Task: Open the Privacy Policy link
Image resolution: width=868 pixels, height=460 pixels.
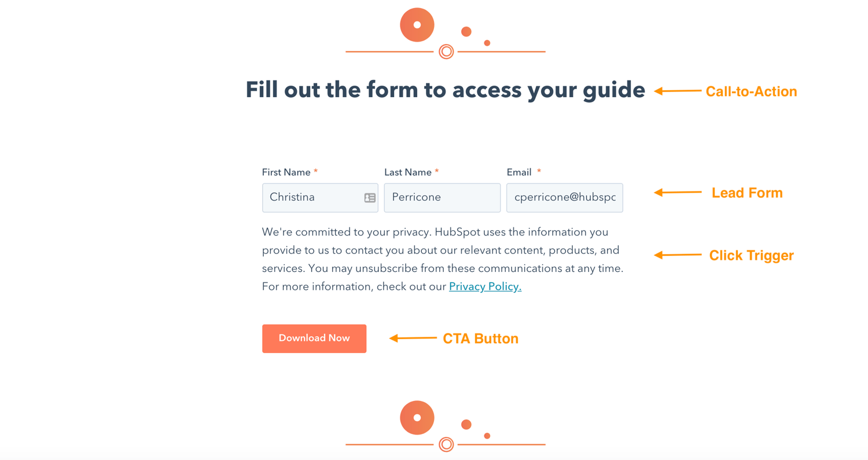Action: (485, 286)
